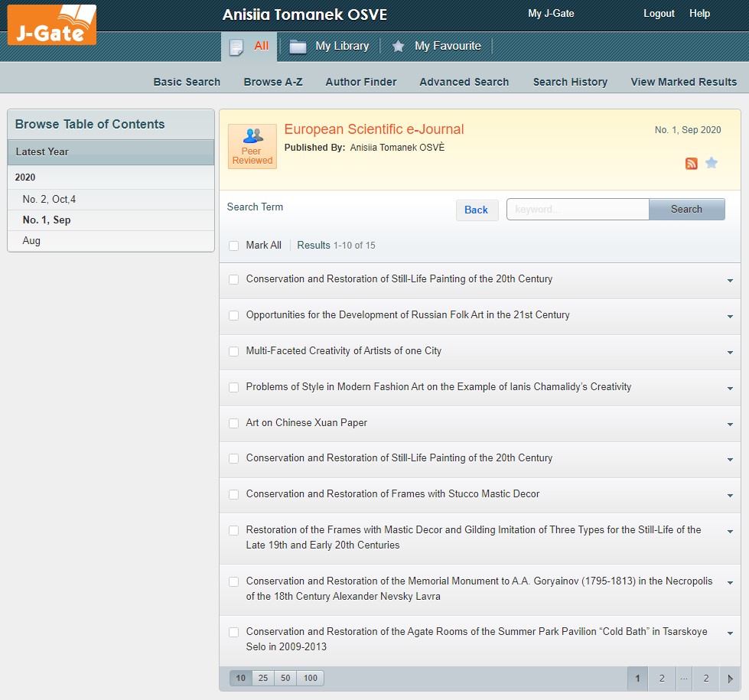
Task: Select checkbox for Multi-Faceted Creativity article
Action: (233, 351)
